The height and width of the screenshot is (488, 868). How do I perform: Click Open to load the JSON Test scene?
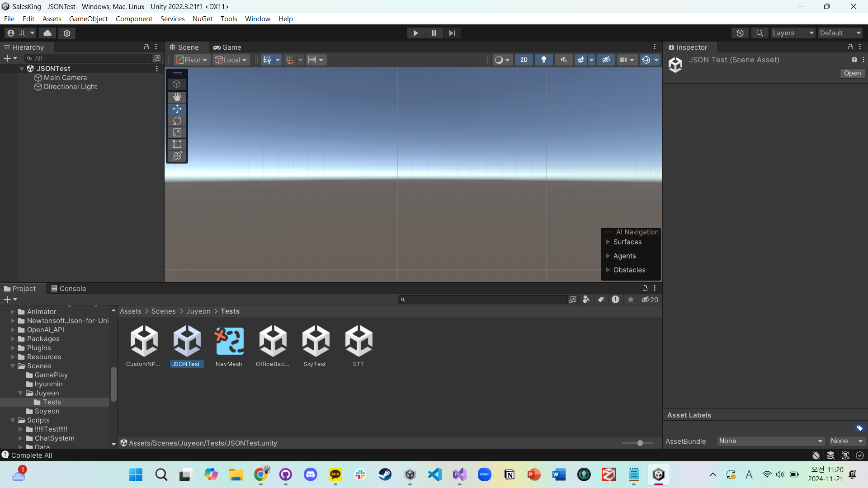click(852, 73)
